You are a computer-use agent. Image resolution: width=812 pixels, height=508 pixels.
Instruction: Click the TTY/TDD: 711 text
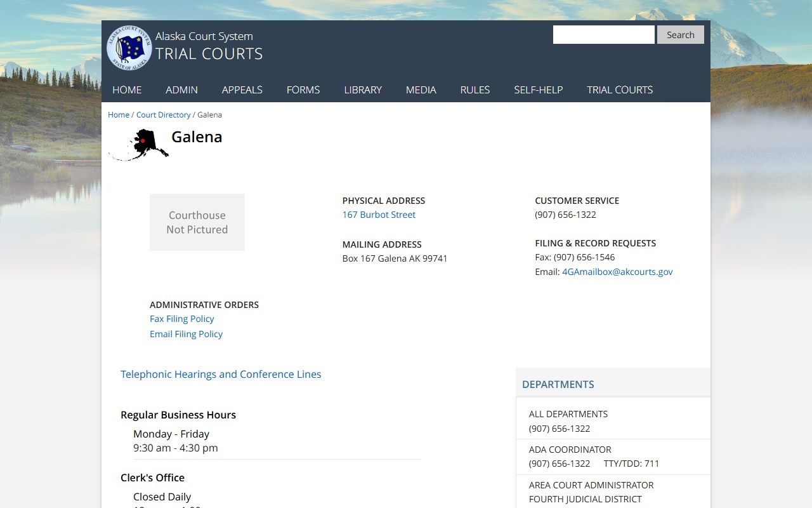click(632, 464)
